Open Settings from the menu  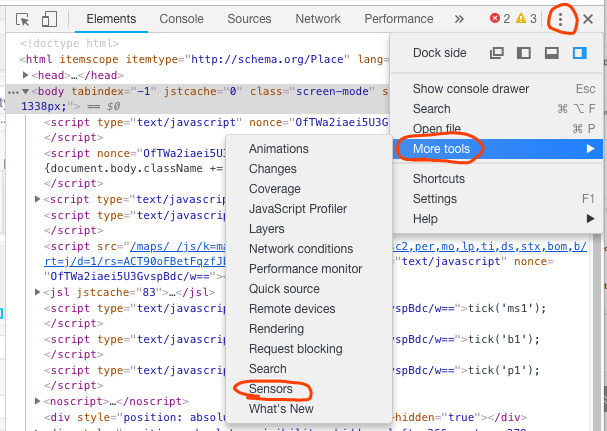tap(498, 199)
